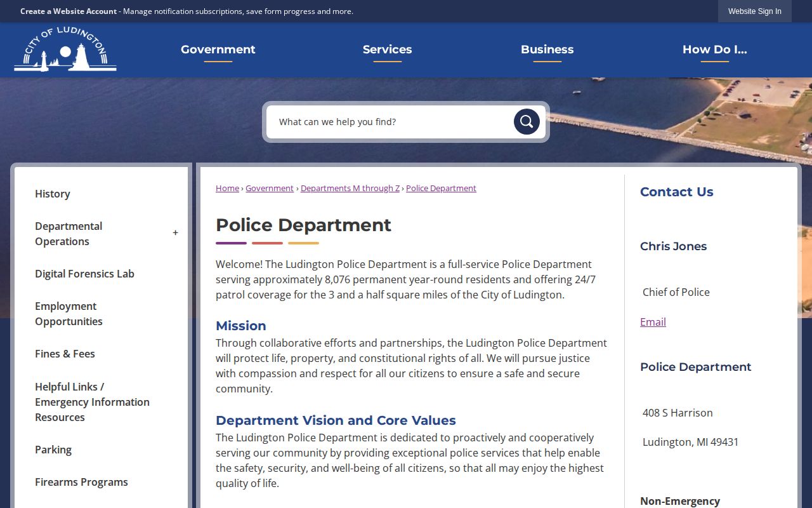The image size is (812, 508).
Task: Click the Mission section heading
Action: pyautogui.click(x=241, y=326)
